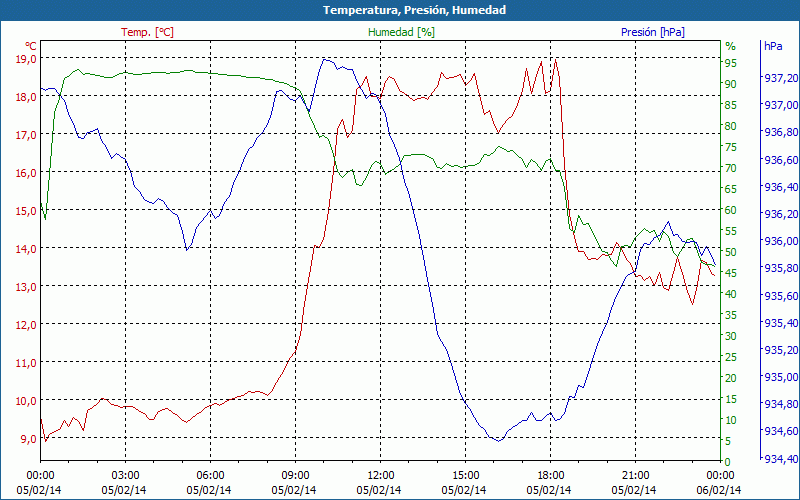Click the '°C' unit label above temperature axis

pyautogui.click(x=31, y=46)
